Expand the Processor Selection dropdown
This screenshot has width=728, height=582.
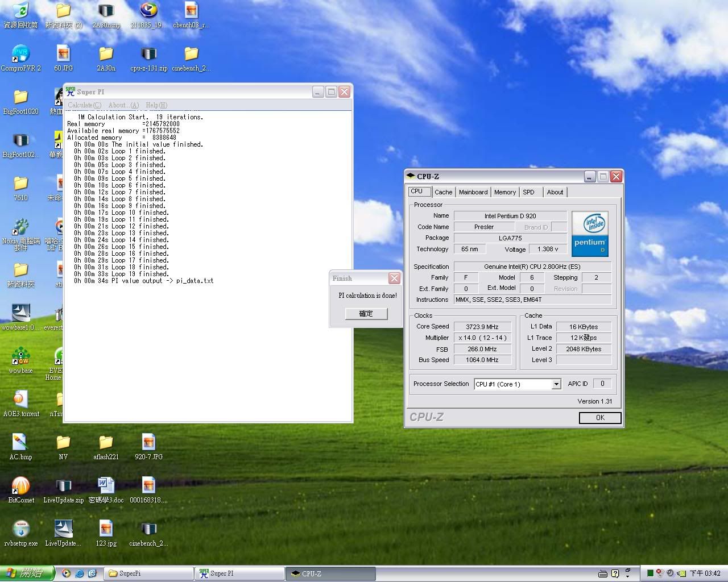556,384
